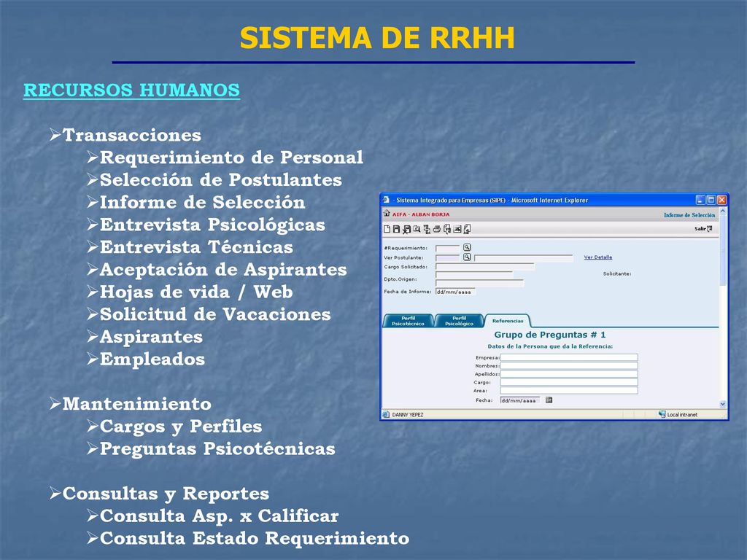Minimize the Internet Explorer window
Image resolution: width=747 pixels, height=560 pixels.
pyautogui.click(x=700, y=200)
